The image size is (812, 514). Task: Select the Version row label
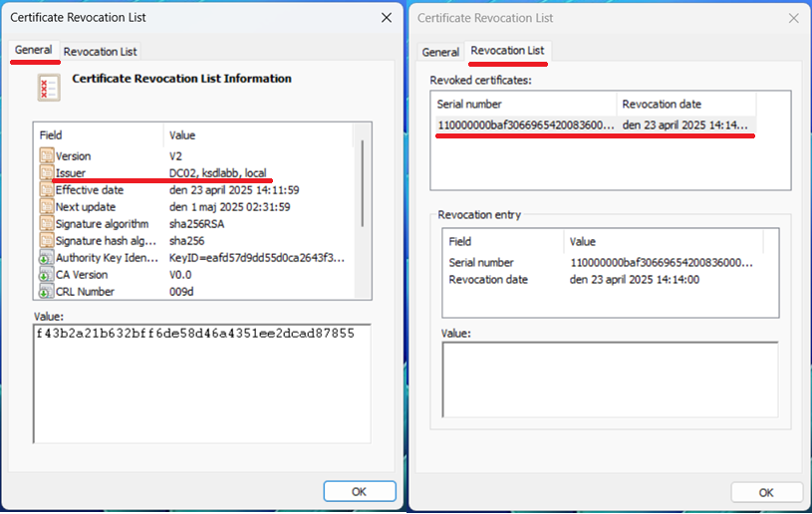pyautogui.click(x=73, y=156)
